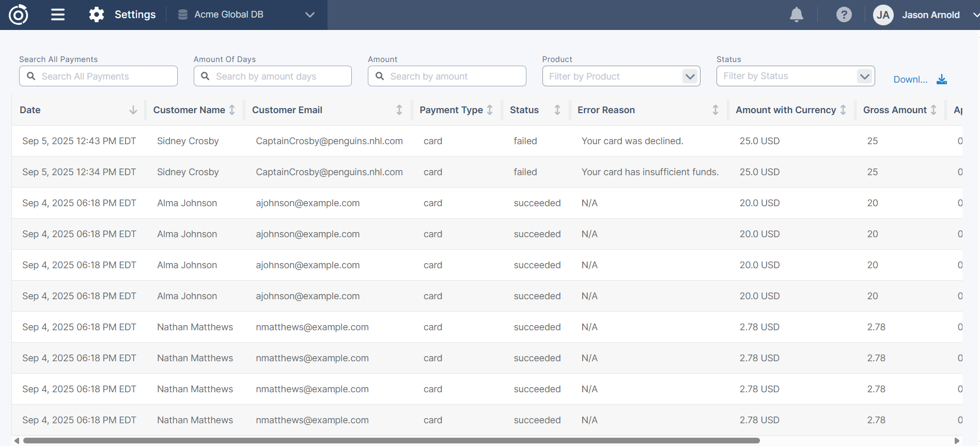
Task: Open the Filter by Status dropdown
Action: [864, 76]
